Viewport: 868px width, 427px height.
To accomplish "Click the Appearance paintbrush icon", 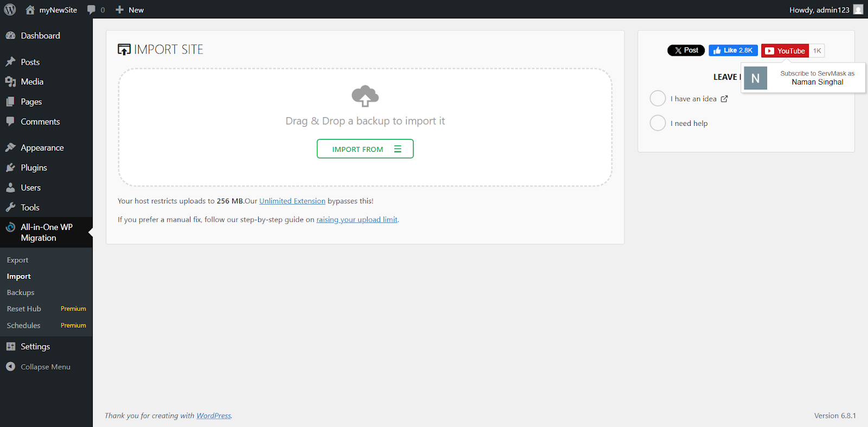I will pyautogui.click(x=10, y=148).
